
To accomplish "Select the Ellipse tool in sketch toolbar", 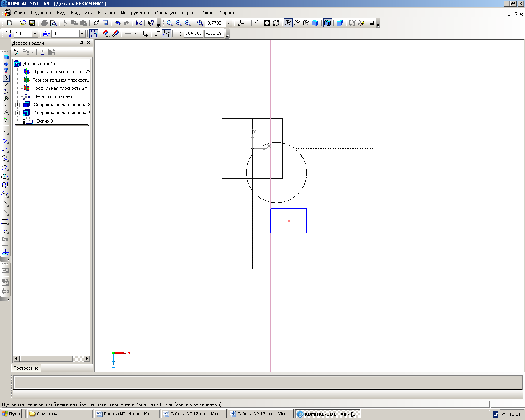I will point(5,176).
